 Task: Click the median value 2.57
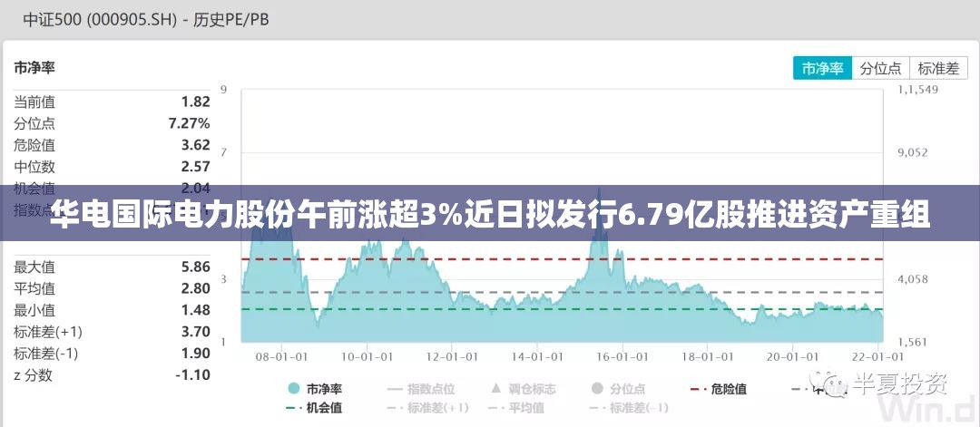point(196,167)
